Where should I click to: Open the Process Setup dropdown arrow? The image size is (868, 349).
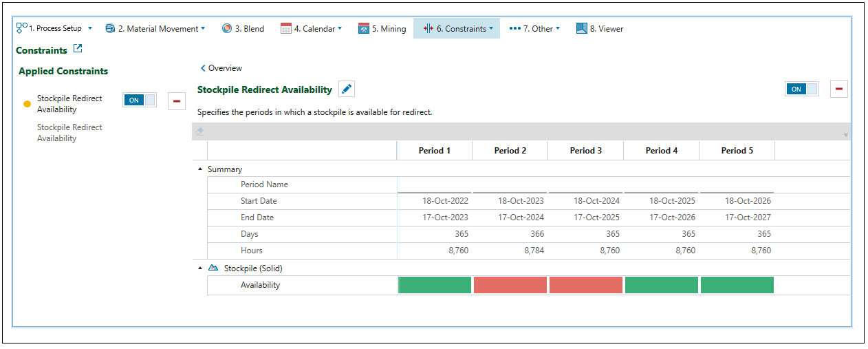(90, 29)
